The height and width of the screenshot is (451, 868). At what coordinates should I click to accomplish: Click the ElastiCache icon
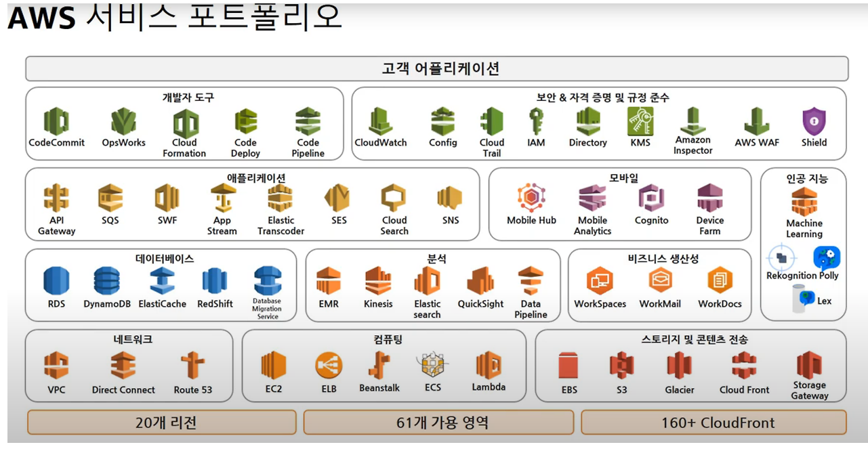click(x=162, y=281)
